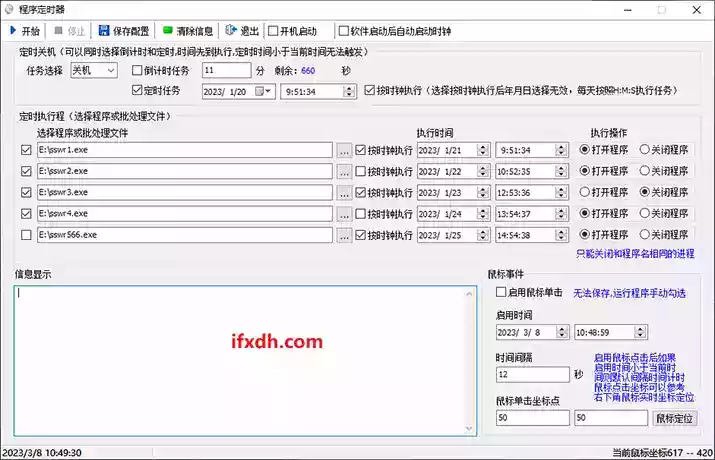Click the 保存配置 save config icon
The height and width of the screenshot is (460, 715).
(x=103, y=30)
